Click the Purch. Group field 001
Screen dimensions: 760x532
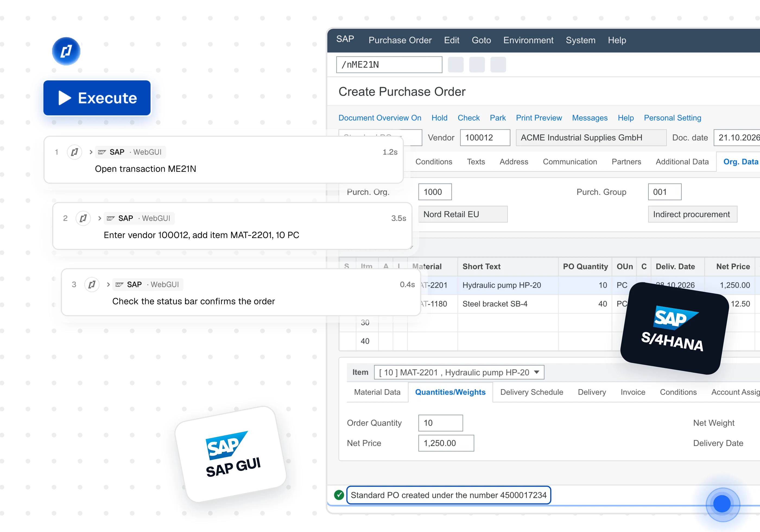[x=664, y=192]
